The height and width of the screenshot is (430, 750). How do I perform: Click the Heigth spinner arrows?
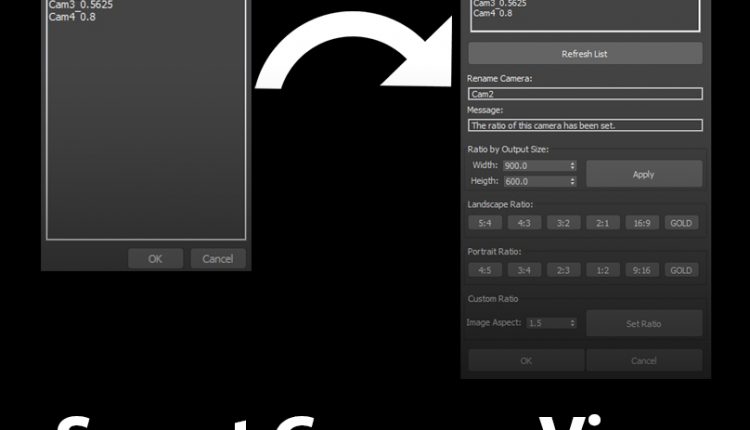pos(573,181)
